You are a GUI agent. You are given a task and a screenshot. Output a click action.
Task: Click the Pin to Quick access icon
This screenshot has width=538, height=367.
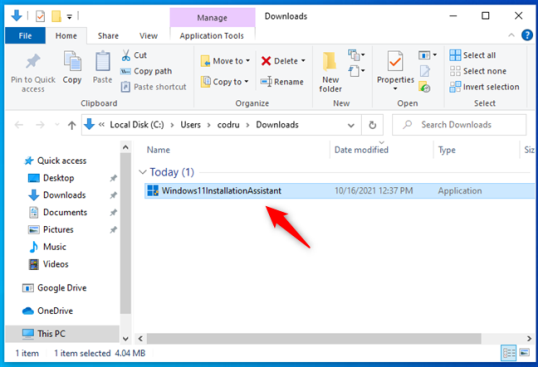(x=33, y=62)
